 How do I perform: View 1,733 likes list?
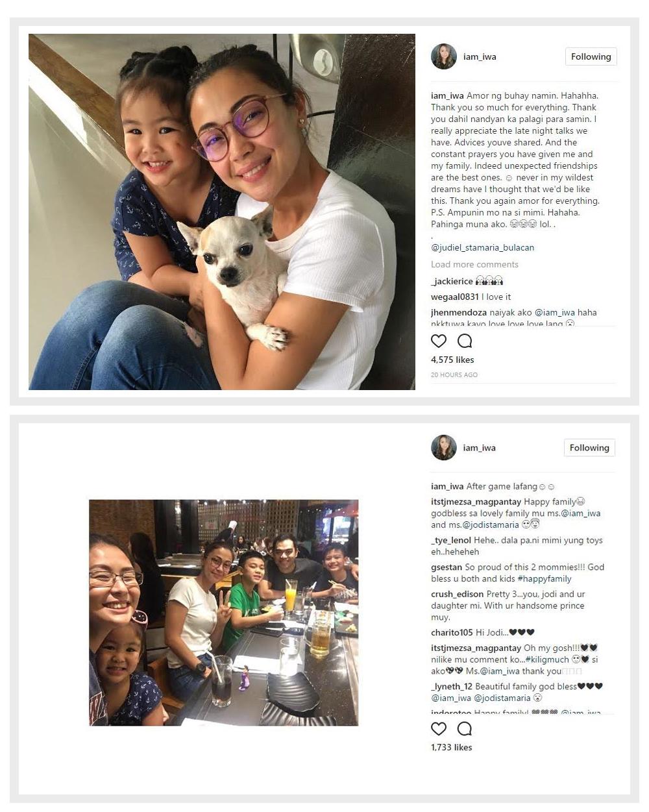[451, 747]
